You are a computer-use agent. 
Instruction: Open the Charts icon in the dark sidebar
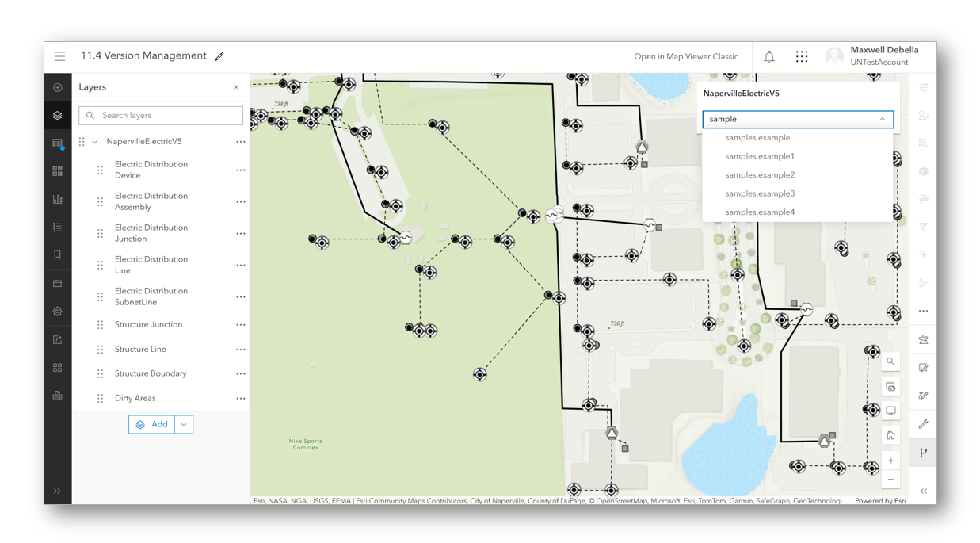pos(58,200)
